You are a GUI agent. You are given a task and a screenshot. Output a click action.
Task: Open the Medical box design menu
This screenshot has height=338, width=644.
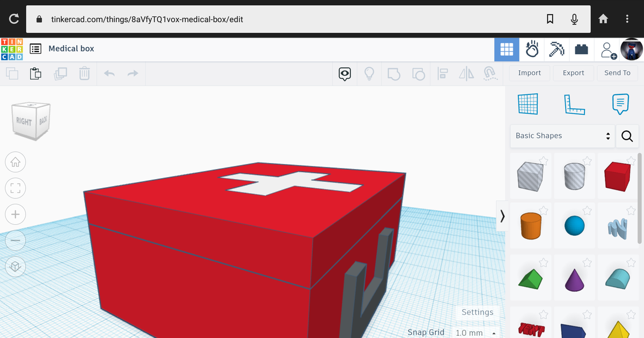click(35, 48)
